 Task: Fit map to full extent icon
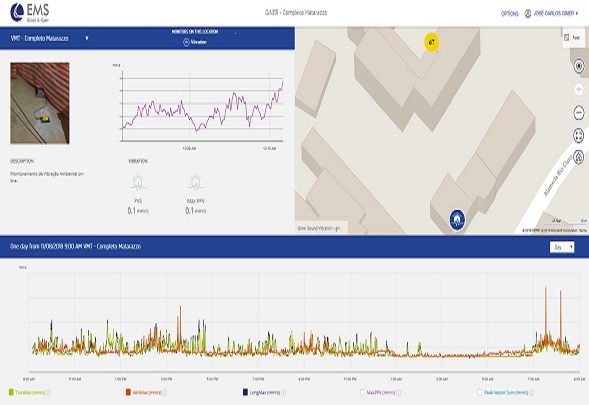579,135
